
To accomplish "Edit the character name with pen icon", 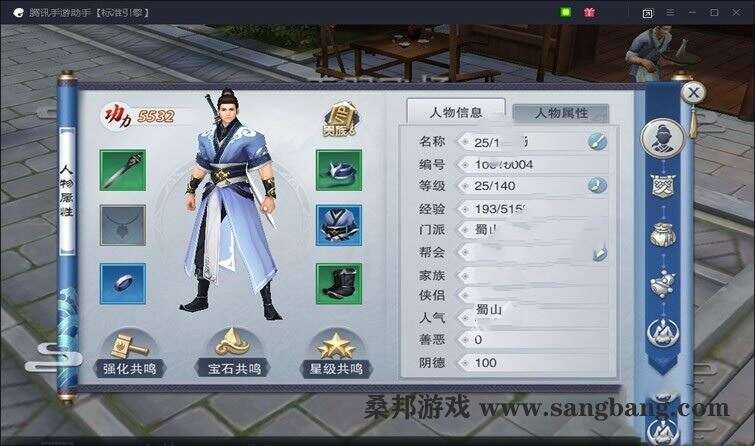I will tap(597, 142).
